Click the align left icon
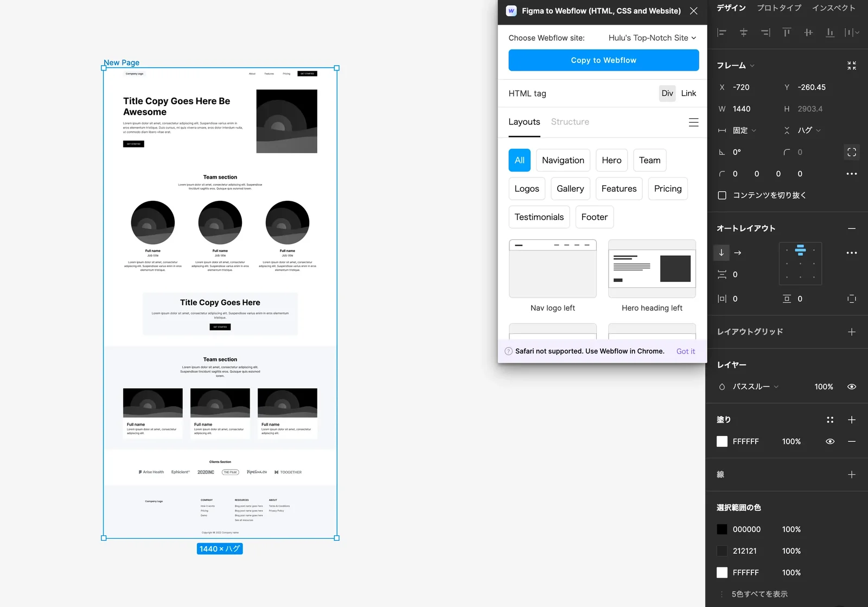Screen dimensions: 868x607 pos(722,33)
